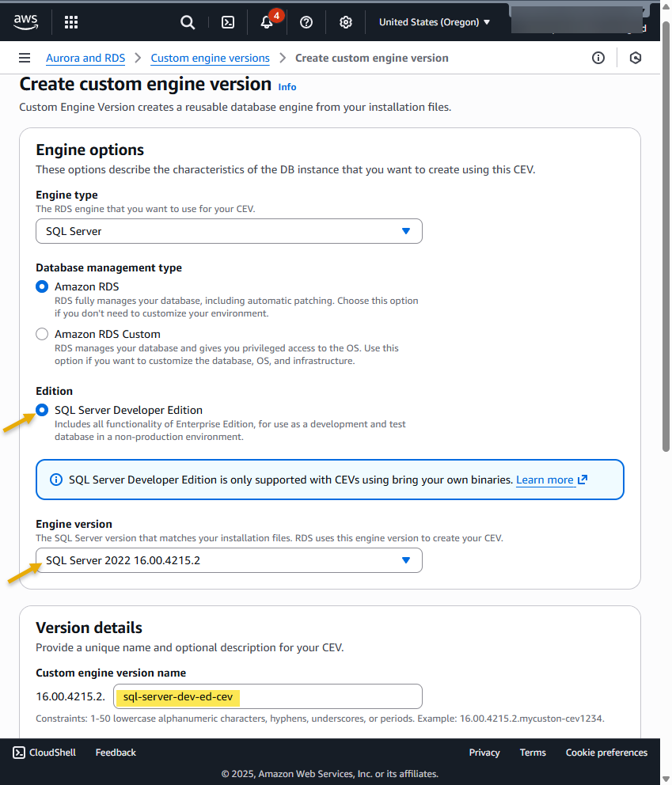Screen dimensions: 672x785
Task: Launch CloudShell from top bar icon
Action: [x=227, y=22]
